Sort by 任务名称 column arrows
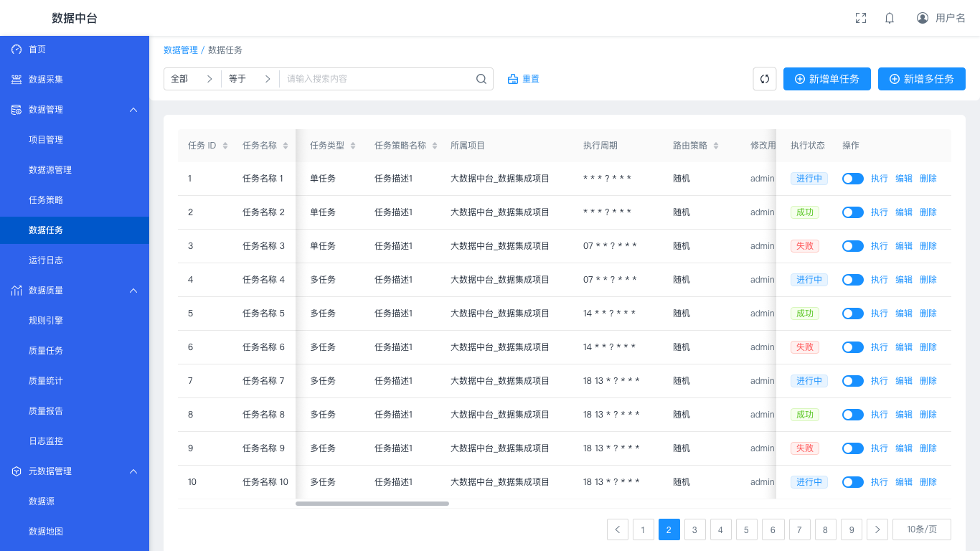Screen dimensions: 980x551 click(x=286, y=146)
